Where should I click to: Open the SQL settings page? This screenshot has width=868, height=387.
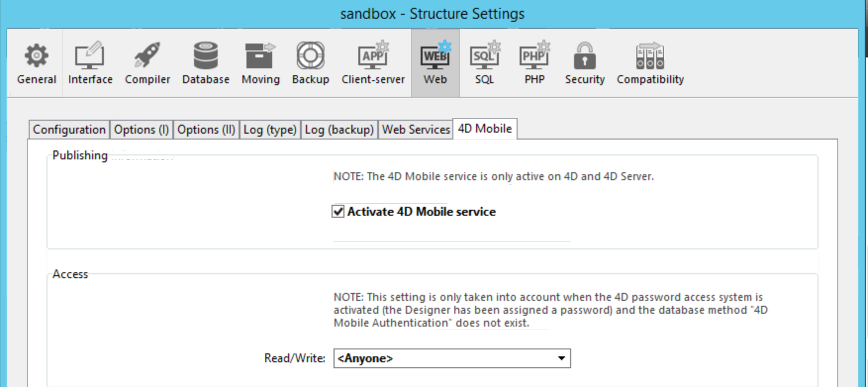[x=484, y=63]
